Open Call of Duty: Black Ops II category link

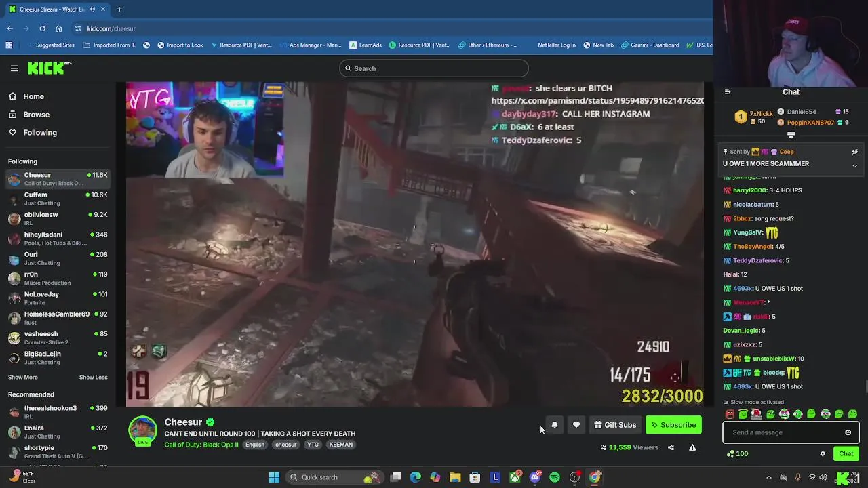coord(201,445)
